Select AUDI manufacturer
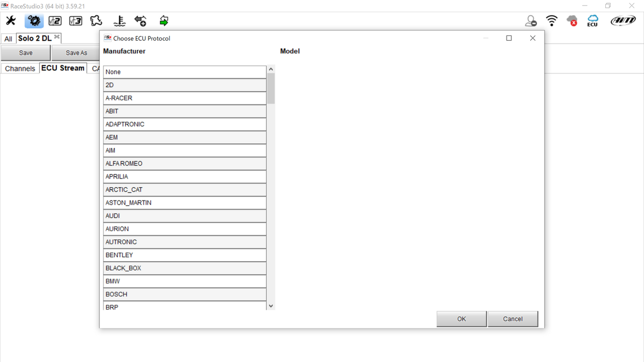This screenshot has width=644, height=362. click(185, 216)
